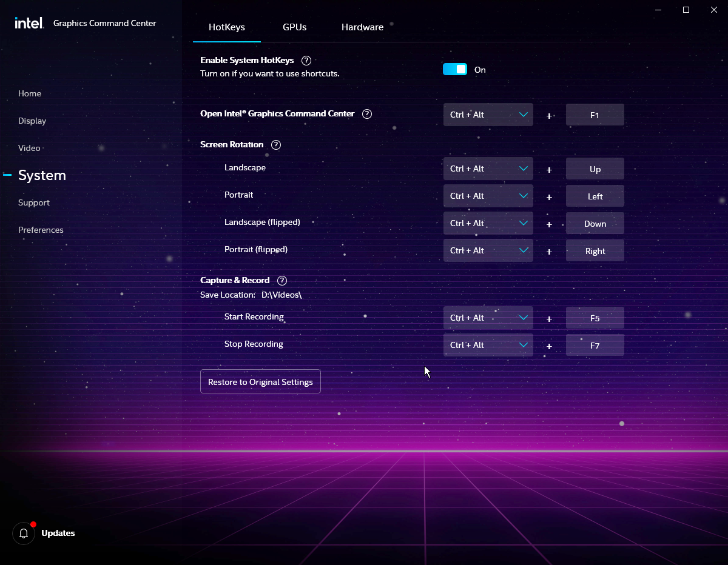Turn off the Enable System HotKeys switch

coord(455,69)
